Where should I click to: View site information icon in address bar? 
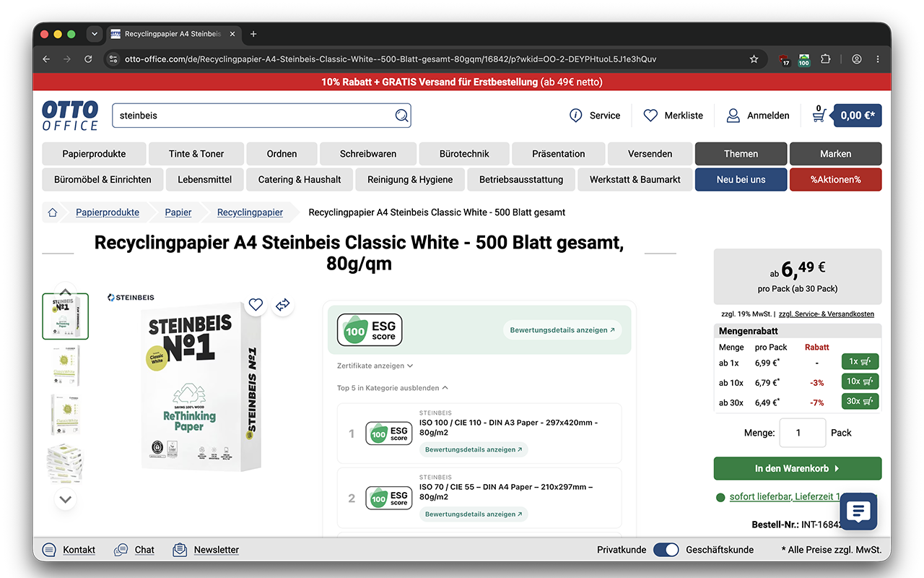(113, 59)
